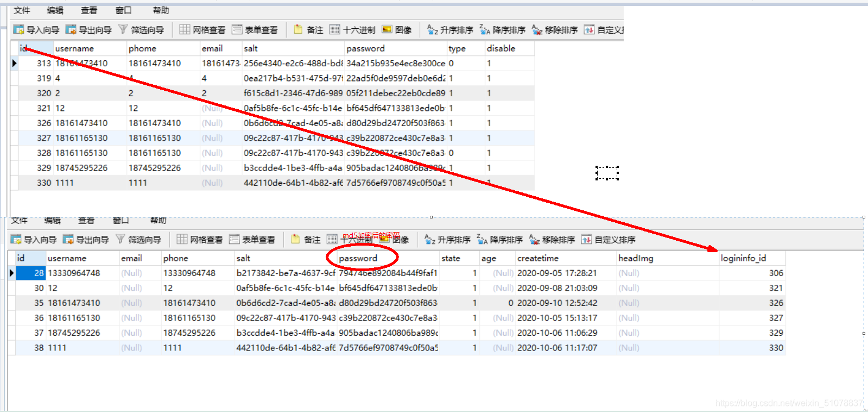Select id cell 37 in bottom table
Viewport: 868px width, 413px height.
(30, 333)
